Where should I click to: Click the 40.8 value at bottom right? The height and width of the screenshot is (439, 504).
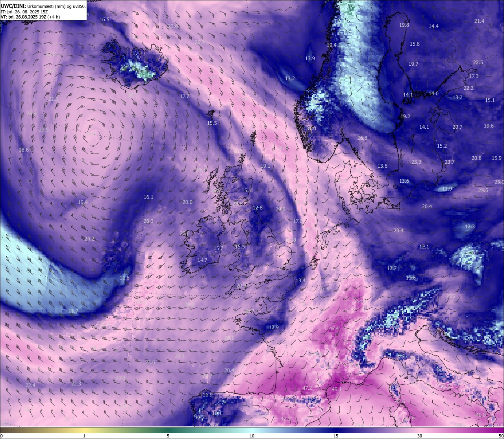(481, 415)
